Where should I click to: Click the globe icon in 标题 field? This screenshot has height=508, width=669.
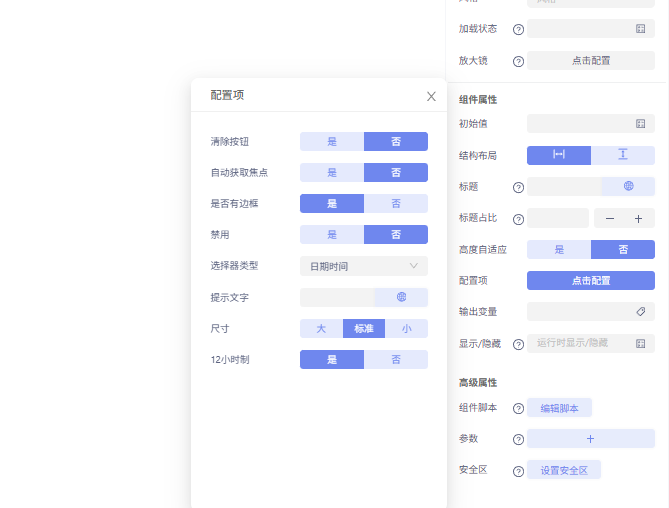click(628, 186)
